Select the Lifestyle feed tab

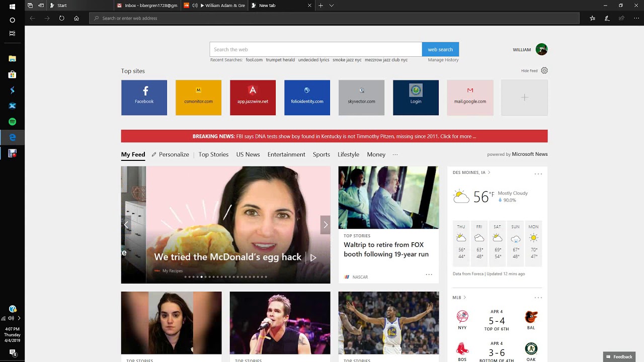348,154
